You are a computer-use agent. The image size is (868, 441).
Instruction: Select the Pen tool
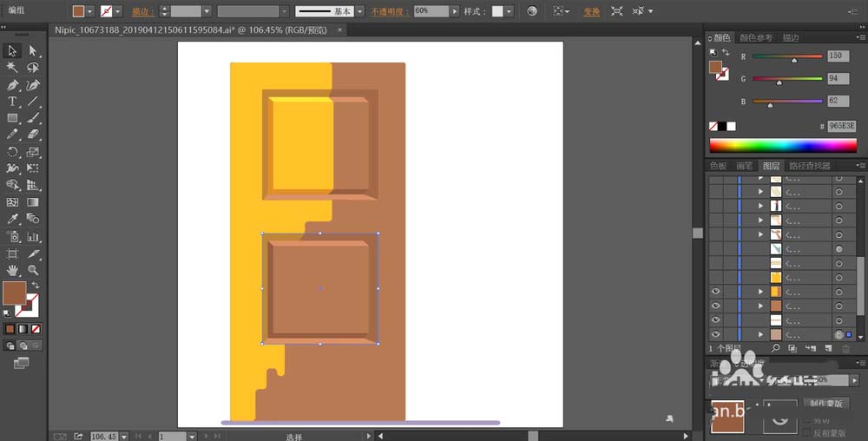coord(11,85)
